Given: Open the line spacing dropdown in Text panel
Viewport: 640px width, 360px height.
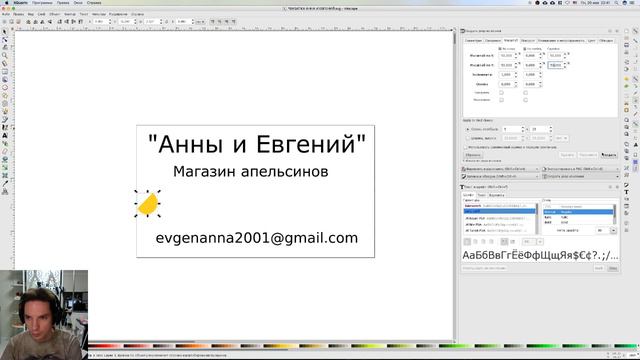Looking at the screenshot, I should pos(540,242).
